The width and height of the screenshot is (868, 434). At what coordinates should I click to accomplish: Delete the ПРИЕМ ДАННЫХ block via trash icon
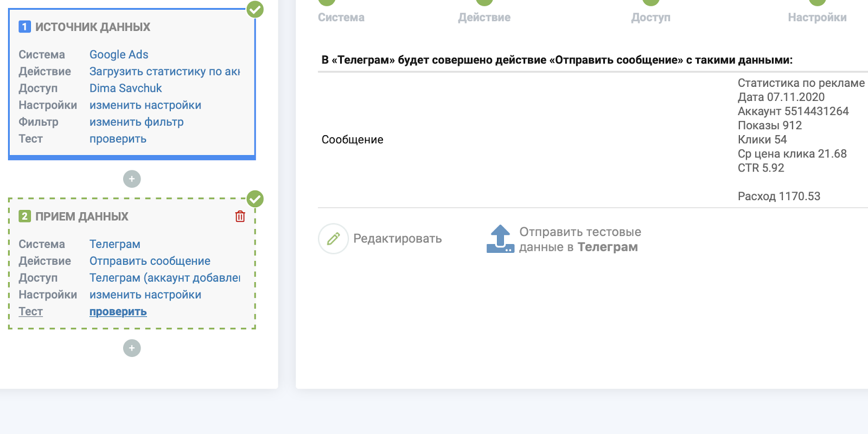[x=240, y=216]
